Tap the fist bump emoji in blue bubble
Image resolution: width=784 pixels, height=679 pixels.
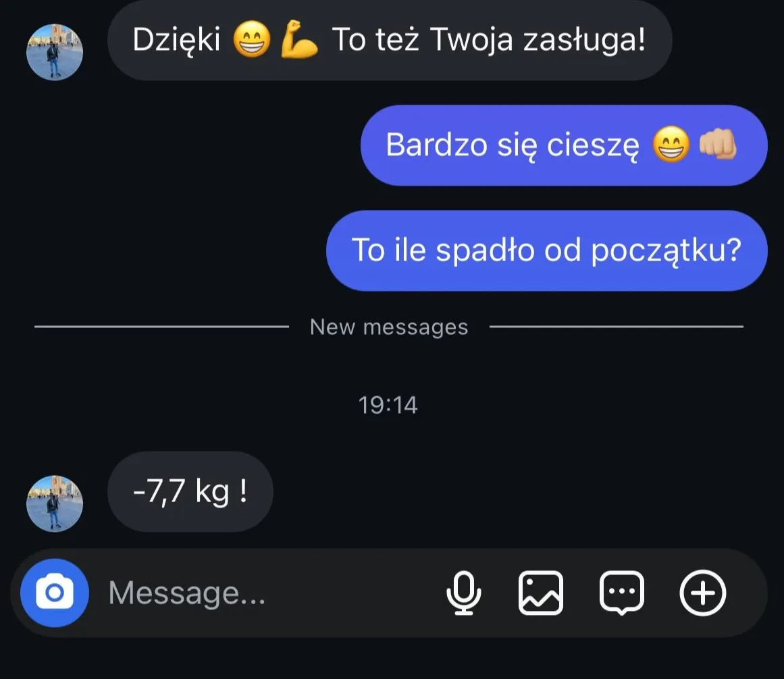click(x=718, y=144)
